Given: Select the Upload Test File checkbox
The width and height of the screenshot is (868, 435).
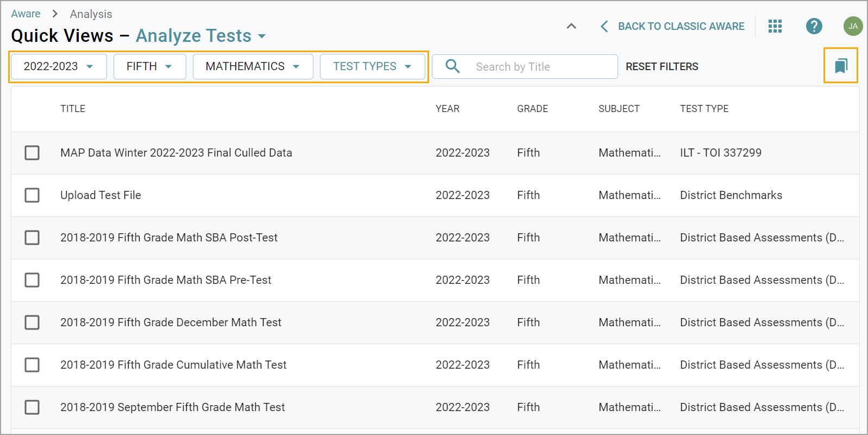Looking at the screenshot, I should point(32,195).
